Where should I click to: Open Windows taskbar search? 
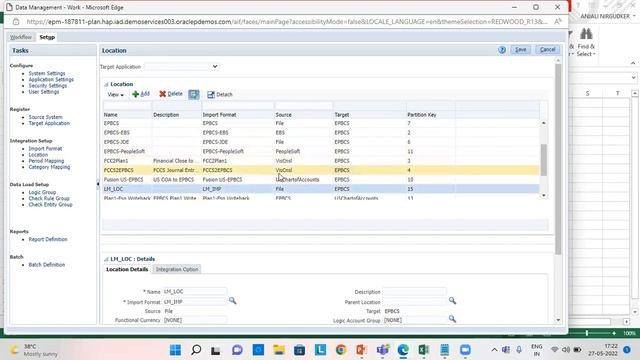(x=196, y=350)
